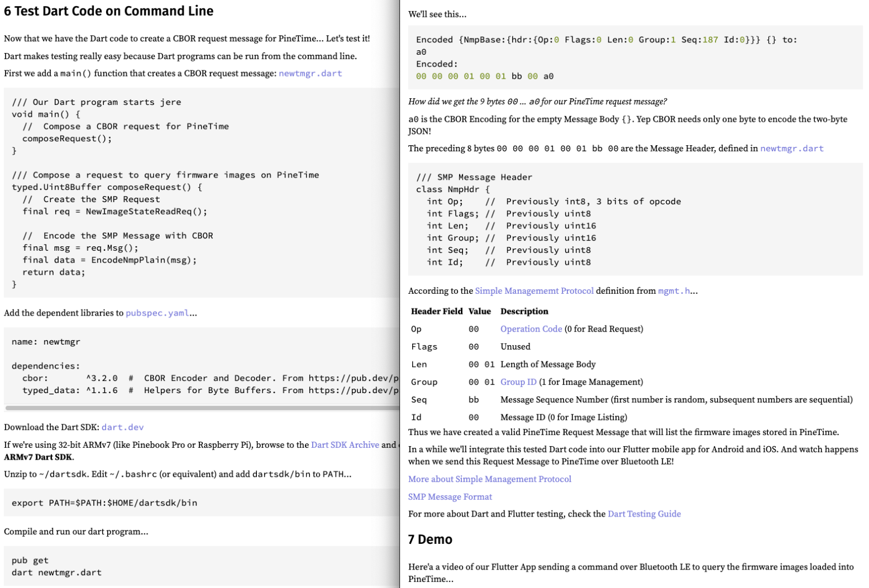
Task: Open the Dart Testing Guide link
Action: coord(644,514)
